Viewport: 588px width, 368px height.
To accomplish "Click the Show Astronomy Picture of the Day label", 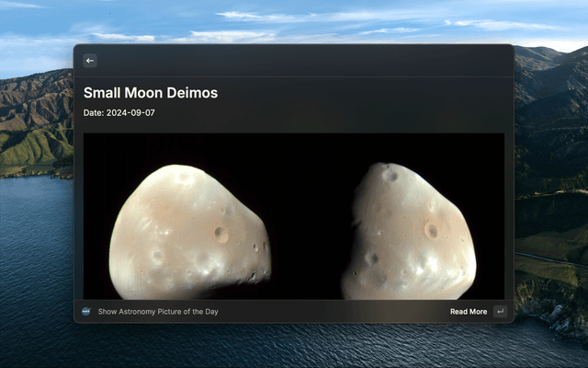I will pos(158,312).
